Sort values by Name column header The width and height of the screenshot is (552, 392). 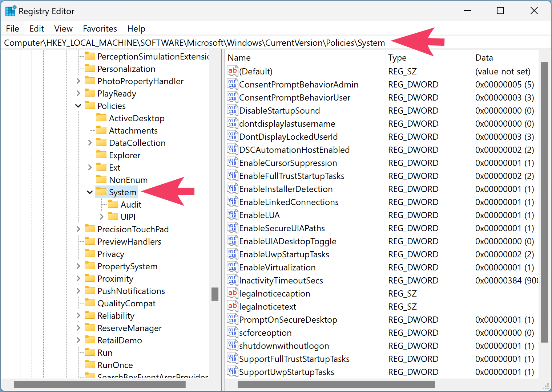click(305, 58)
